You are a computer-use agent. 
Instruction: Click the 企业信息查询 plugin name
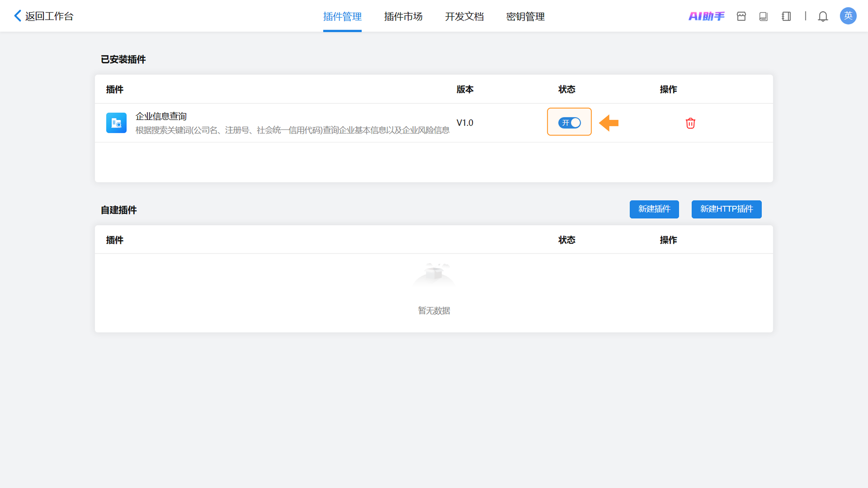coord(161,116)
